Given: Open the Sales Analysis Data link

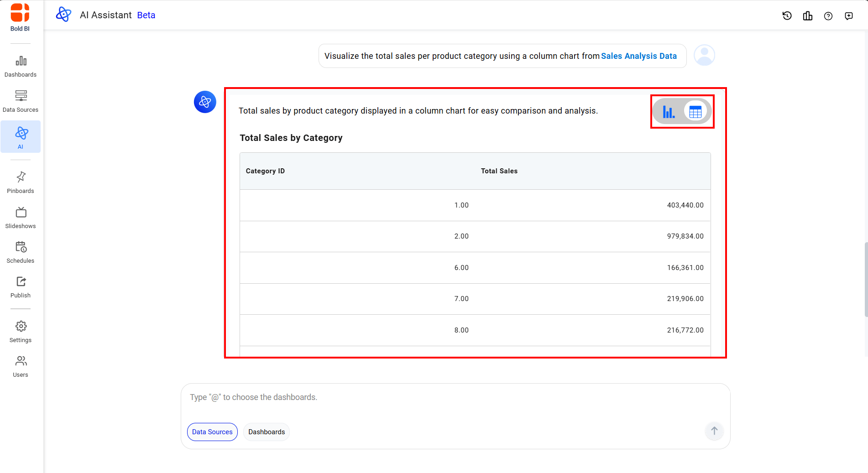Looking at the screenshot, I should coord(638,56).
